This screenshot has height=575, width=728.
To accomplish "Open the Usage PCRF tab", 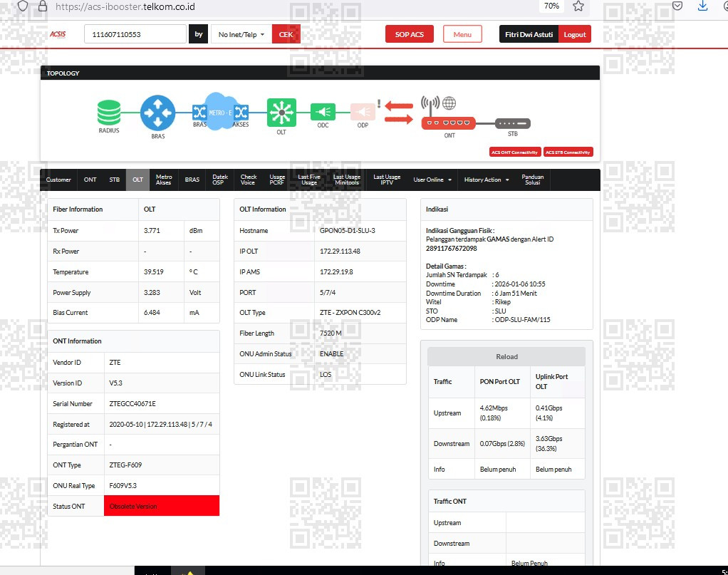I will point(277,180).
